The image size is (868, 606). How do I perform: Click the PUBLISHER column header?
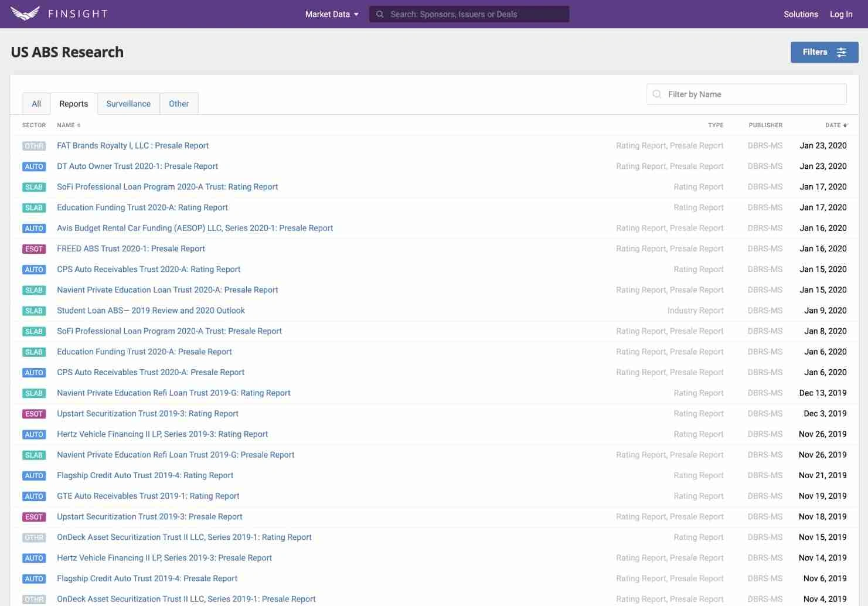[x=765, y=125]
